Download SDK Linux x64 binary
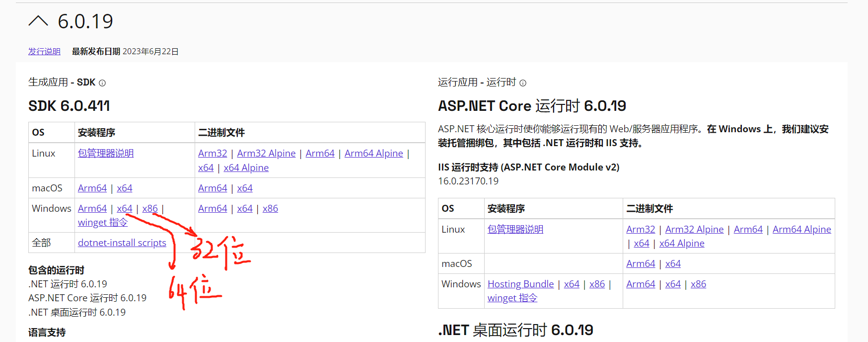Viewport: 868px width, 342px height. click(206, 168)
